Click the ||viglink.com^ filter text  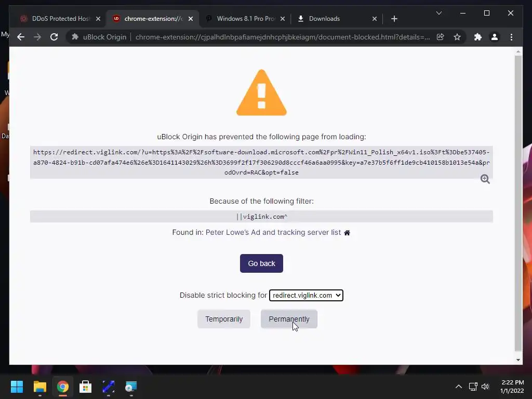[x=262, y=217]
